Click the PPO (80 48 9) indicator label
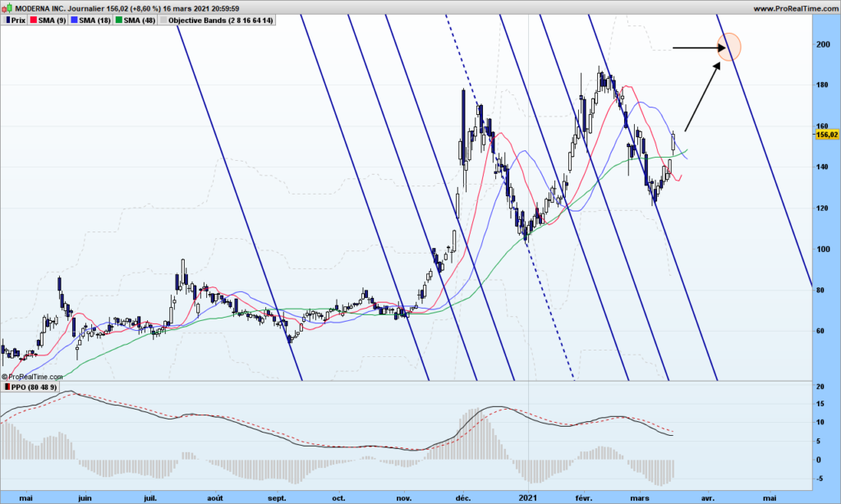 tap(30, 387)
